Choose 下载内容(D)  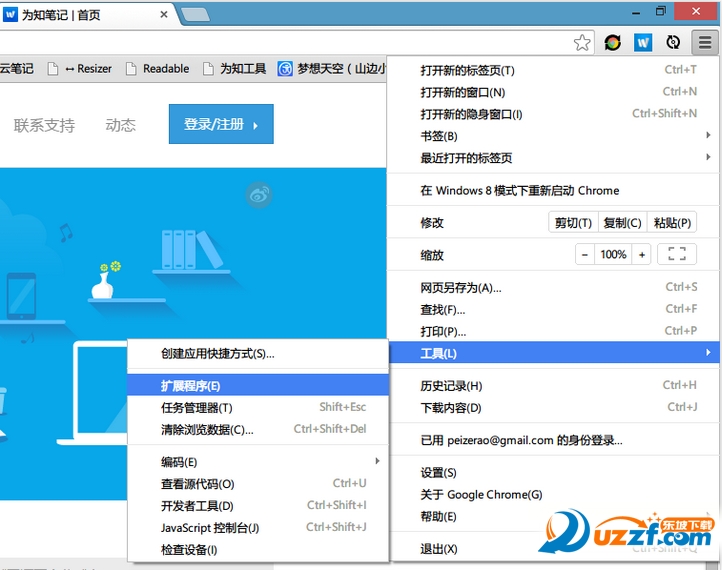click(553, 408)
